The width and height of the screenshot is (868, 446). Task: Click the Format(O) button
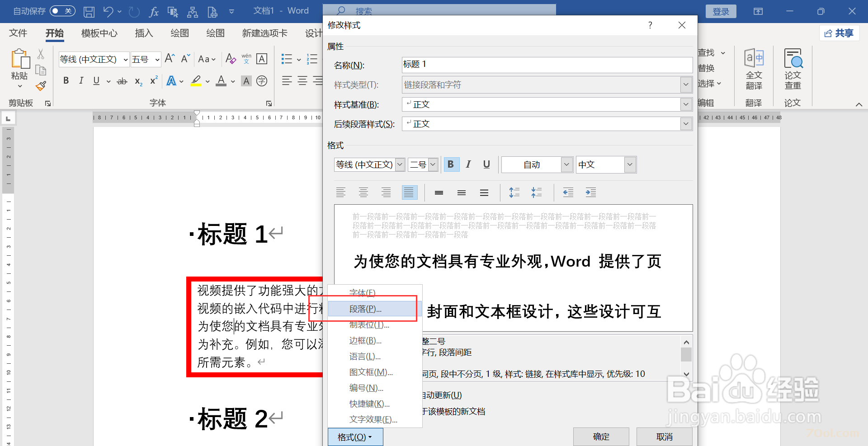click(355, 437)
